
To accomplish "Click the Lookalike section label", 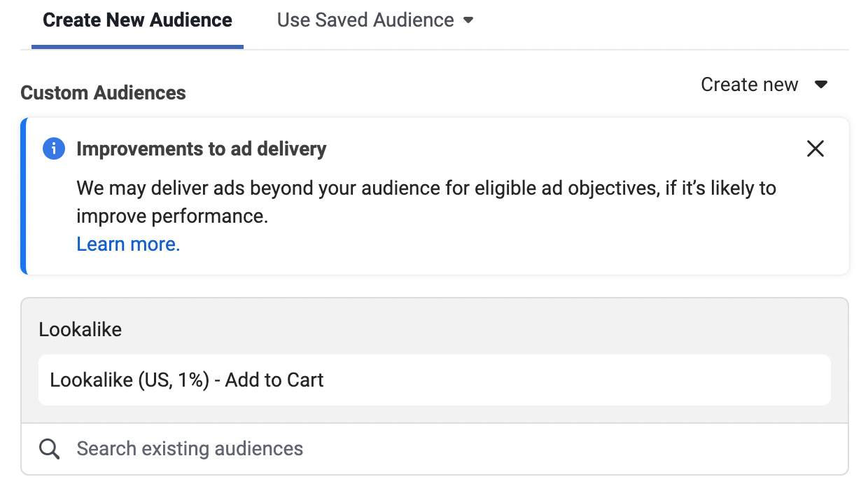I will [x=80, y=329].
